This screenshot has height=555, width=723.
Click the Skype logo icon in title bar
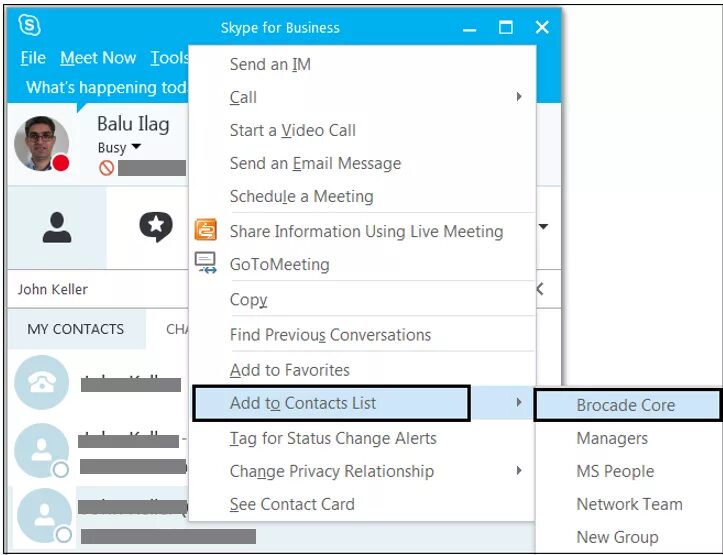pos(30,25)
